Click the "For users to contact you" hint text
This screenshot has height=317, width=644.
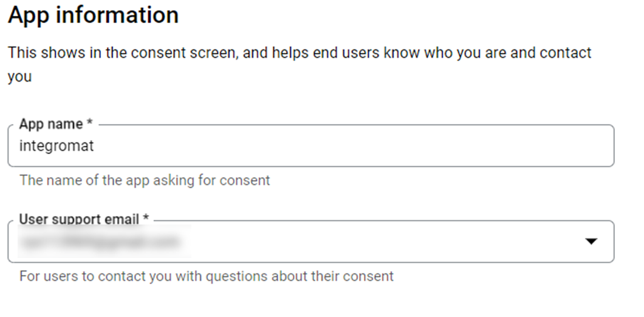(207, 276)
